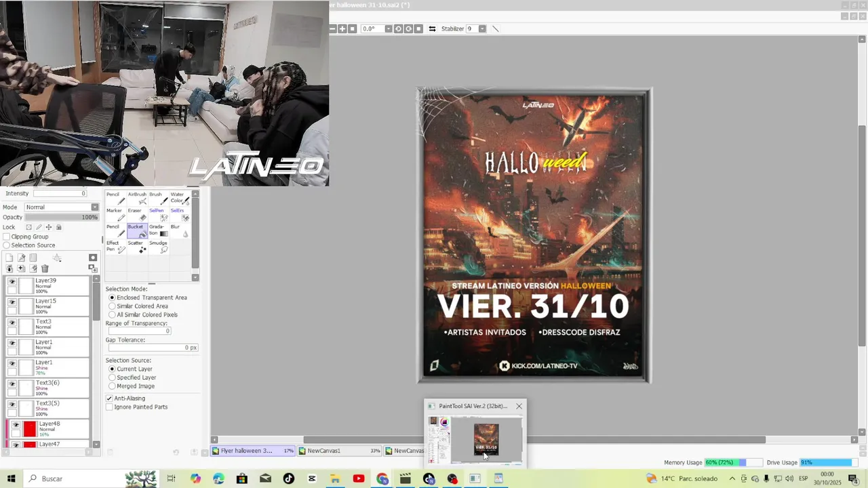Choose Specified Layer as selection source

112,378
